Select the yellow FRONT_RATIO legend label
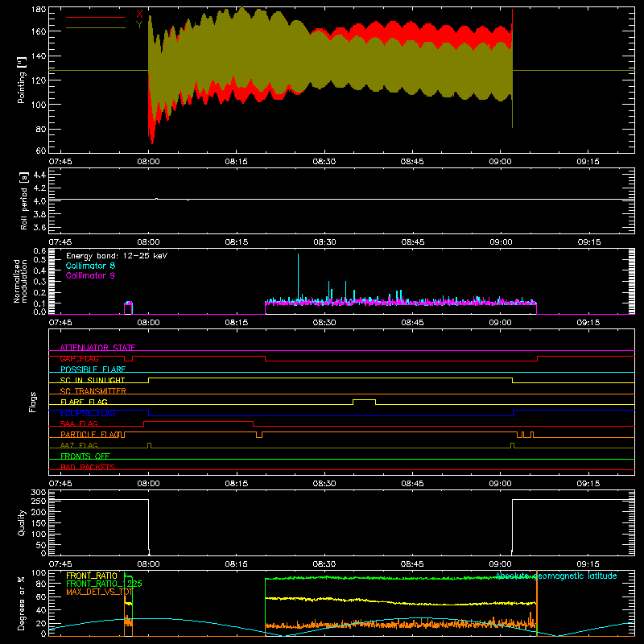Viewport: 644px width, 644px height. pos(92,576)
